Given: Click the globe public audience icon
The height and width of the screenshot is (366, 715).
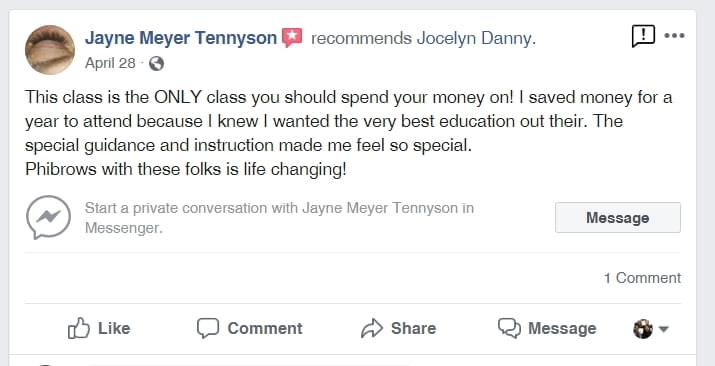Looking at the screenshot, I should tap(156, 64).
